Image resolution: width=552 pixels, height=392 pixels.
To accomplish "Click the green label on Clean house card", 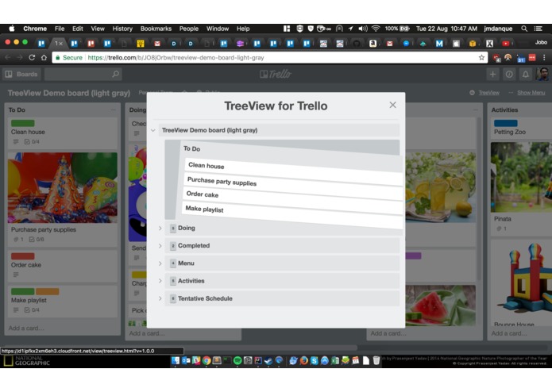I will click(23, 123).
